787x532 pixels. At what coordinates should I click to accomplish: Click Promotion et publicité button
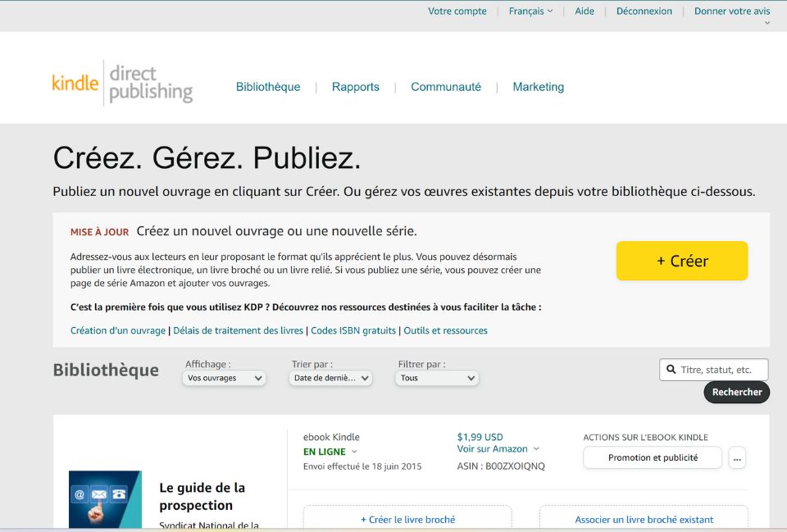click(653, 457)
